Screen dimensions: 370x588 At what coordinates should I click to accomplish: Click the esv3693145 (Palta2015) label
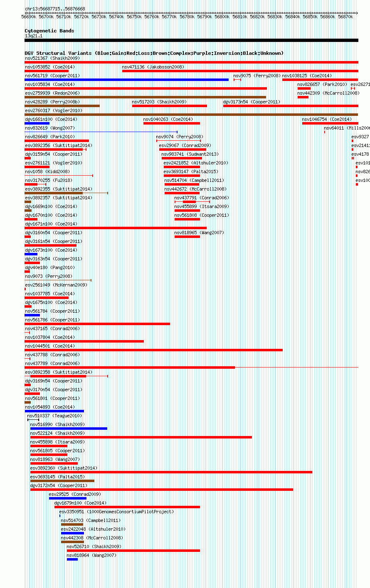coord(57,477)
